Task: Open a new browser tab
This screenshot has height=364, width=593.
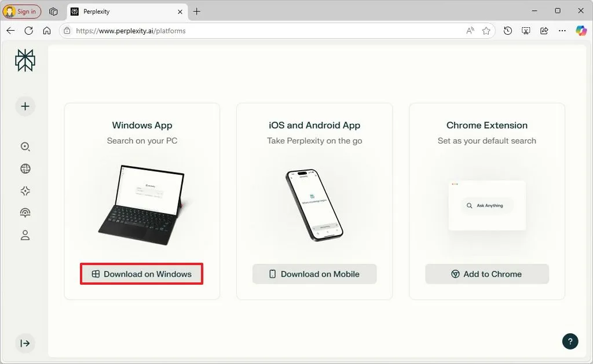Action: pos(198,11)
